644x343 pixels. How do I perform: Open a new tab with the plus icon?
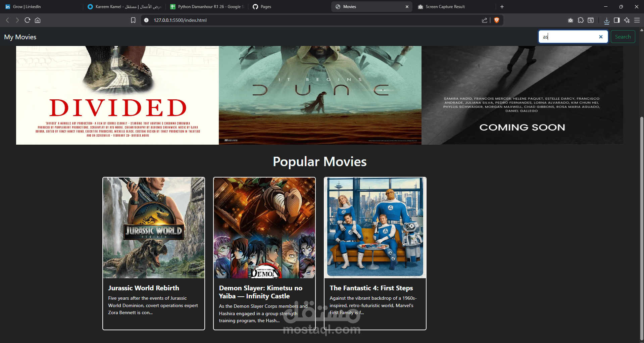(502, 7)
